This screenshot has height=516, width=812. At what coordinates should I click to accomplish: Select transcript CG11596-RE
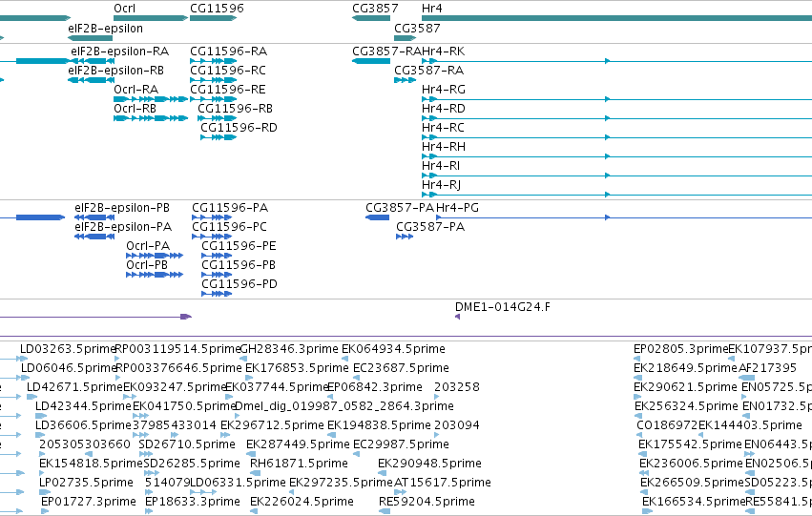pyautogui.click(x=228, y=90)
